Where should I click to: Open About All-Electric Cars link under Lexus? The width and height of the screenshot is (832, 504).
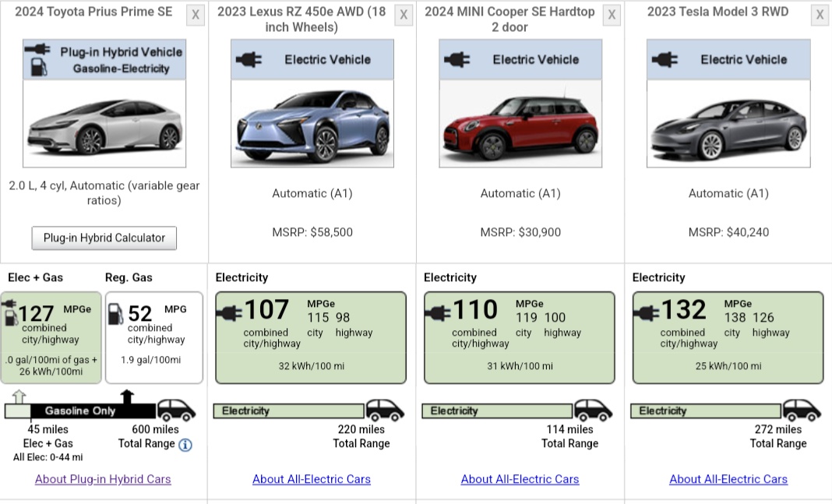312,479
